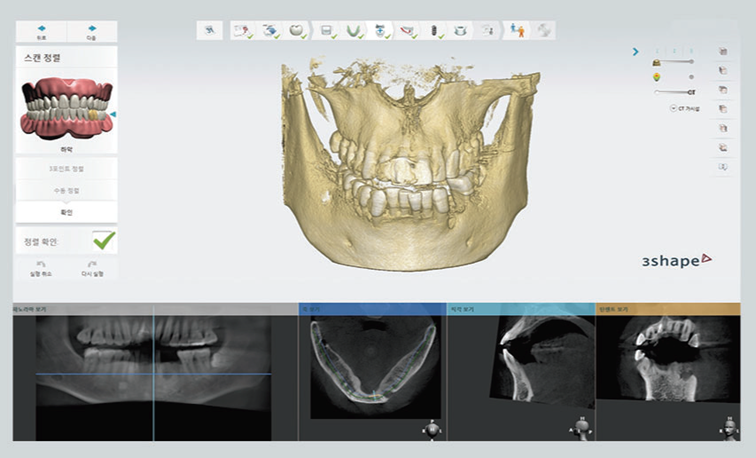
Task: Click the colored difference map marker icon
Action: pyautogui.click(x=656, y=77)
